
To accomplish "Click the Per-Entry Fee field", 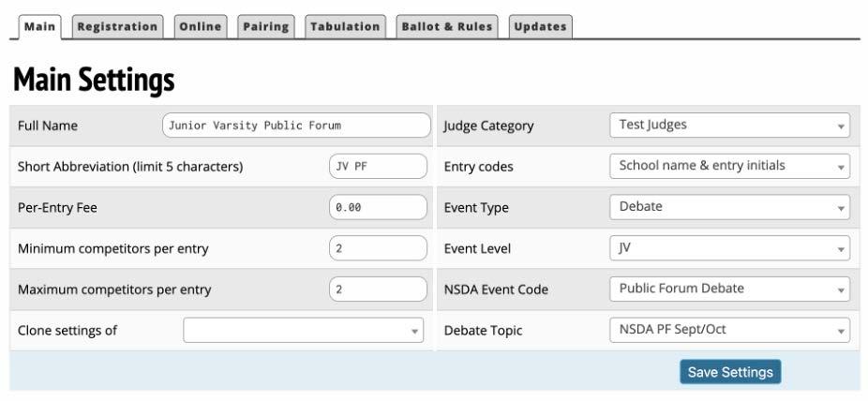I will pos(378,208).
